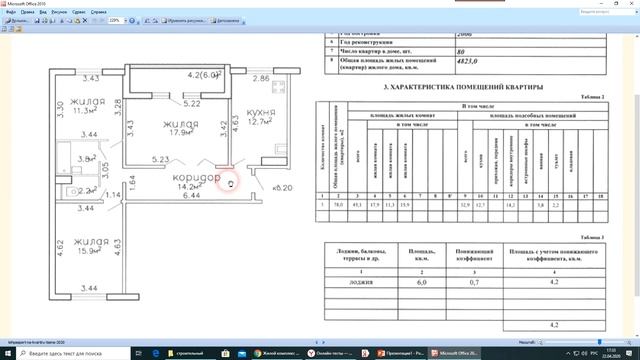
Task: Switch to single picture view icon
Action: click(18, 29)
